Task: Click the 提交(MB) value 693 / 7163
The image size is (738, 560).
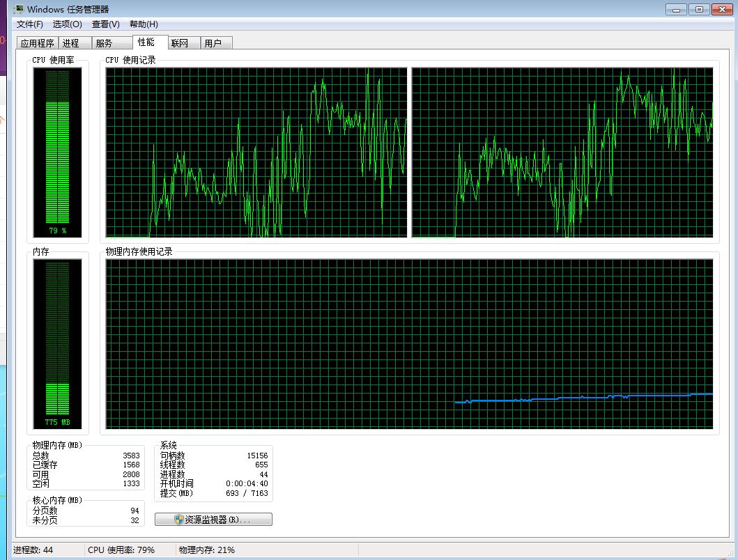Action: coord(247,493)
